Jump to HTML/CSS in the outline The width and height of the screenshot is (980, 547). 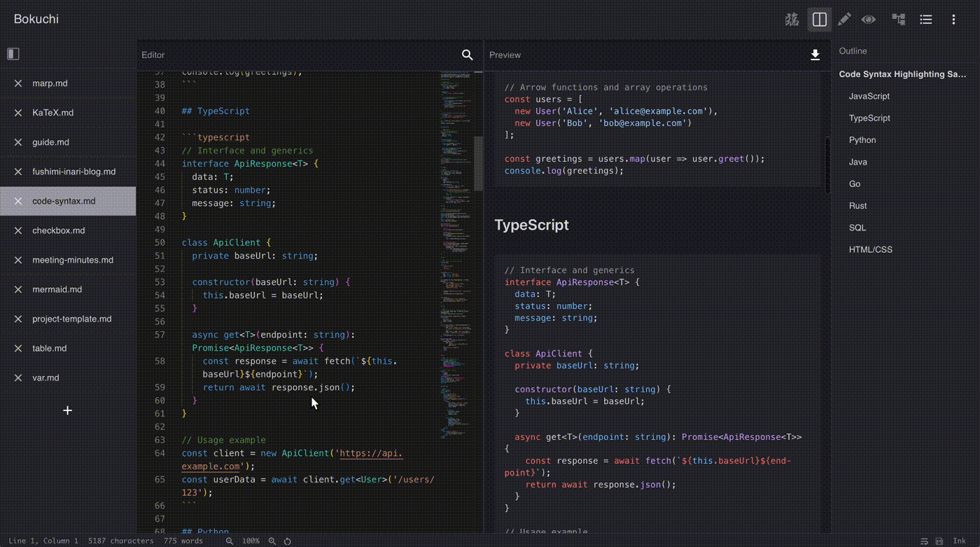click(871, 249)
